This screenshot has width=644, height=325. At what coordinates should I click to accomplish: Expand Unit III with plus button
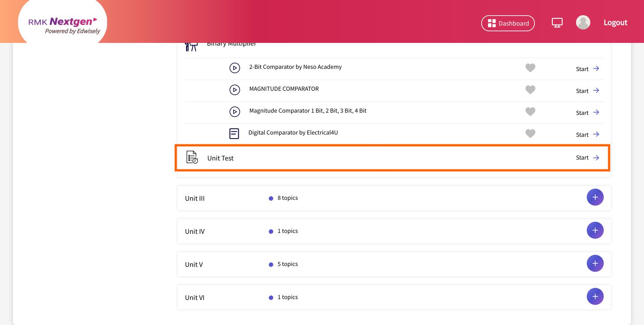pyautogui.click(x=595, y=197)
